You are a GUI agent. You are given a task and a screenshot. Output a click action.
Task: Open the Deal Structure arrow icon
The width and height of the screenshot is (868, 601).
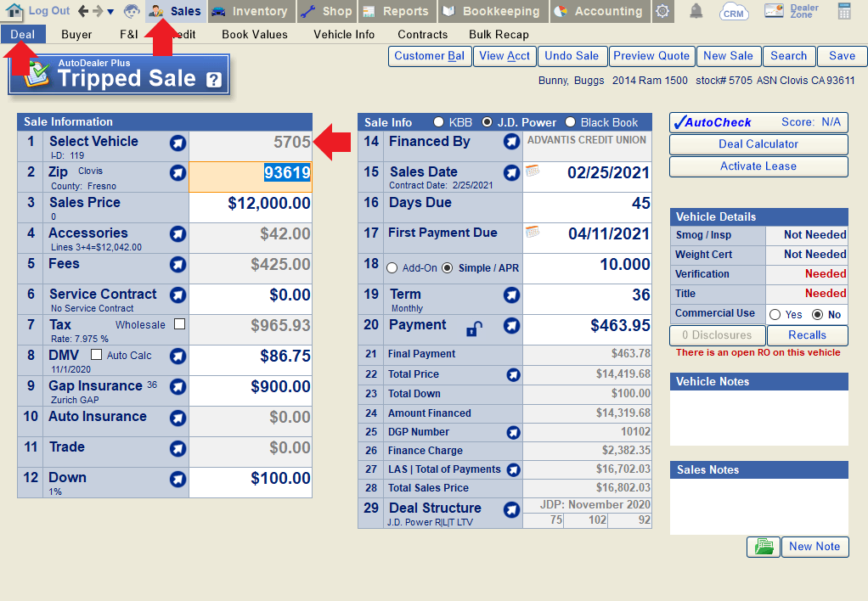pos(511,509)
